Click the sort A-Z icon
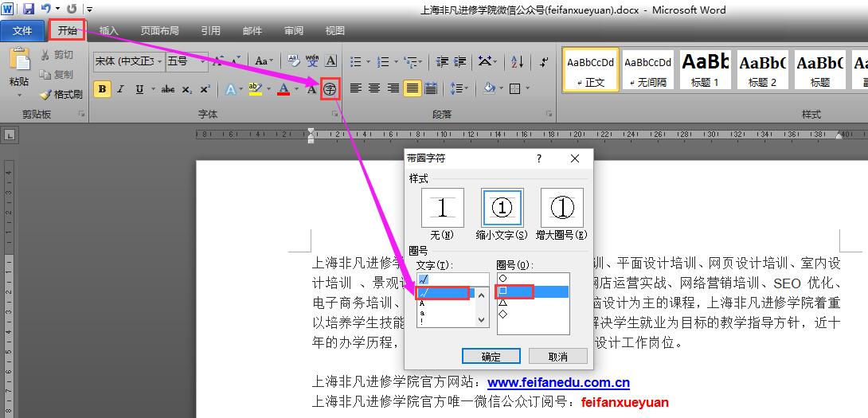 tap(517, 61)
